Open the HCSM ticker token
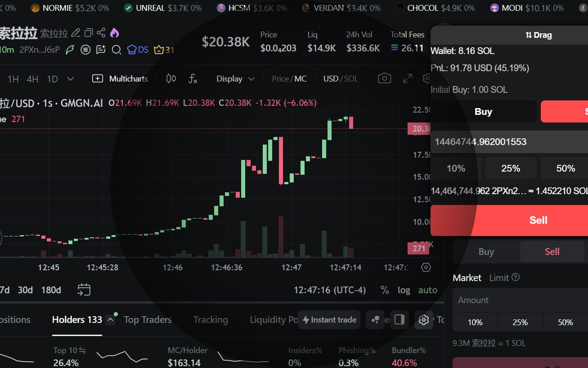 coord(252,8)
